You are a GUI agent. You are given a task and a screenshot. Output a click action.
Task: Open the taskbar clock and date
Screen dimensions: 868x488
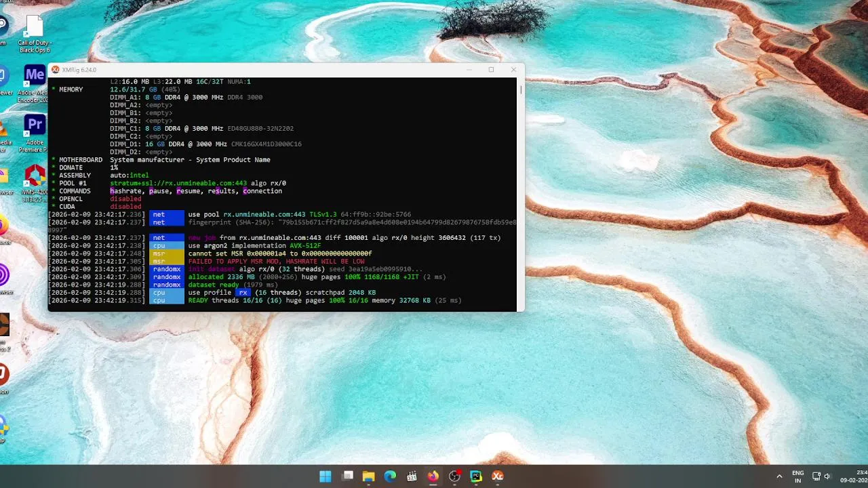[x=853, y=476]
